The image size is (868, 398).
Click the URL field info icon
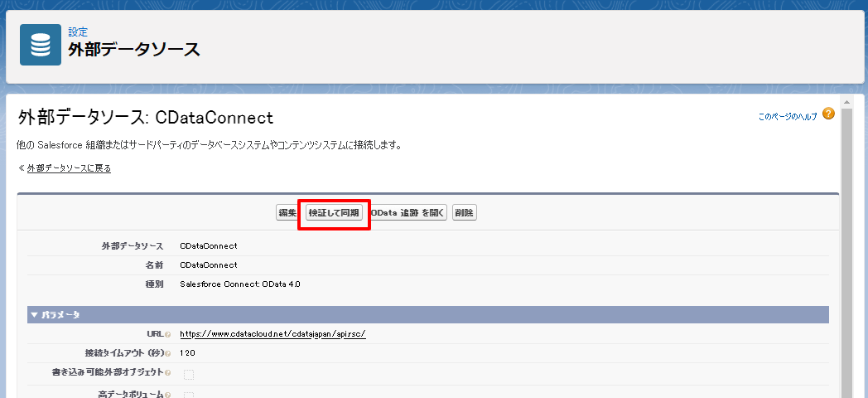[x=168, y=335]
